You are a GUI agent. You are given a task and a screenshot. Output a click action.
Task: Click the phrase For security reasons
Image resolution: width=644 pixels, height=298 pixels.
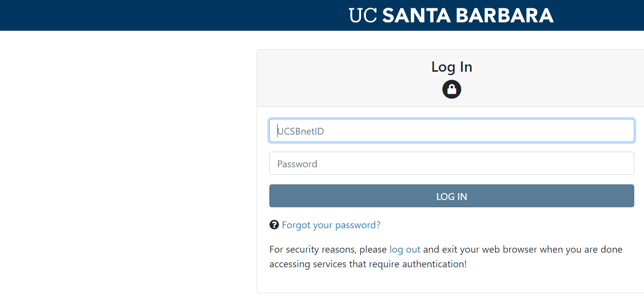(x=312, y=249)
